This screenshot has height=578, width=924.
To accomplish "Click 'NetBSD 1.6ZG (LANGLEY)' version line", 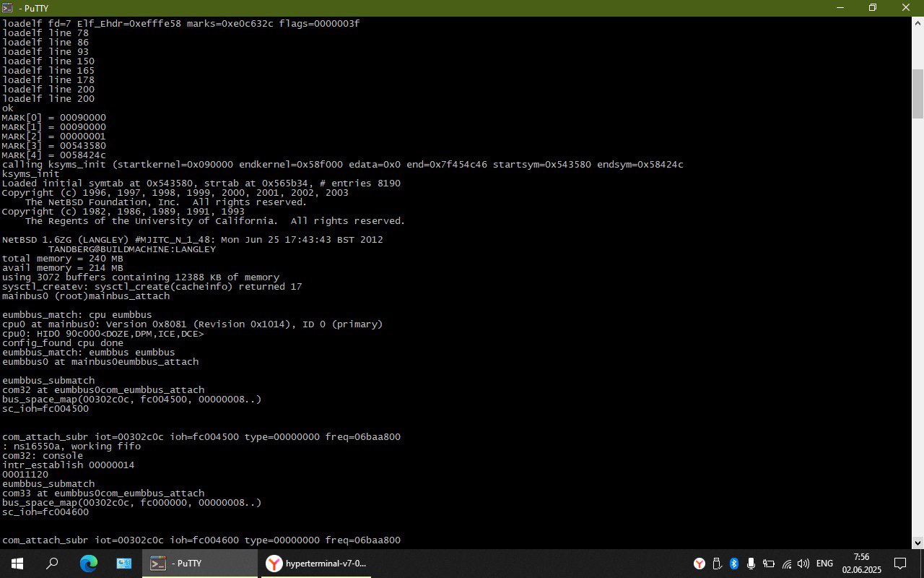I will [x=193, y=240].
